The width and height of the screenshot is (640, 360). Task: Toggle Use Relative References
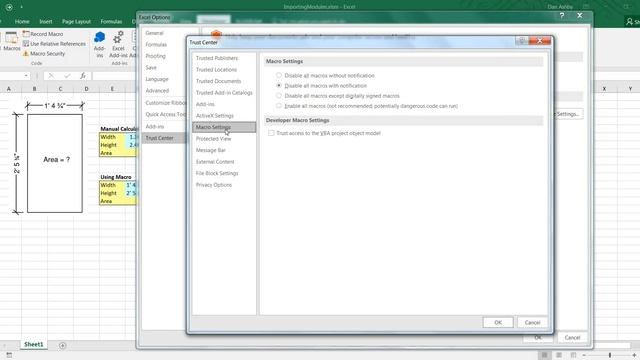click(x=54, y=44)
